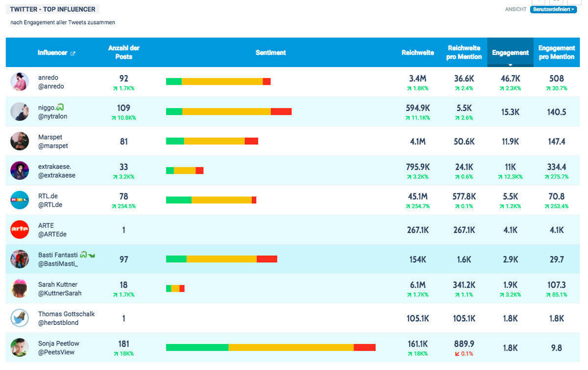Click niggo.'s red negative sentiment segment
Screen dimensions: 588x370
(281, 112)
